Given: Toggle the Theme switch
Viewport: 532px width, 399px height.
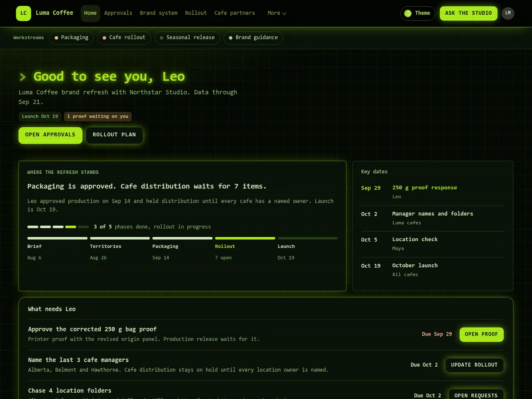Looking at the screenshot, I should (x=418, y=13).
